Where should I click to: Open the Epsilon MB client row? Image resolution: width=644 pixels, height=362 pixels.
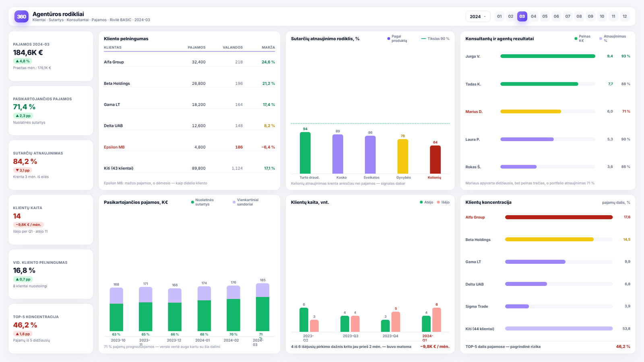(189, 147)
